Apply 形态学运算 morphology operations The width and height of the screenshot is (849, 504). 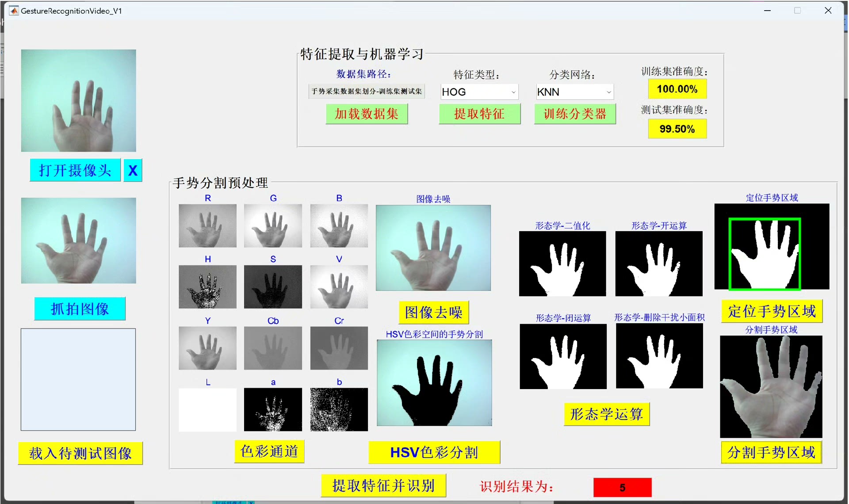click(606, 414)
